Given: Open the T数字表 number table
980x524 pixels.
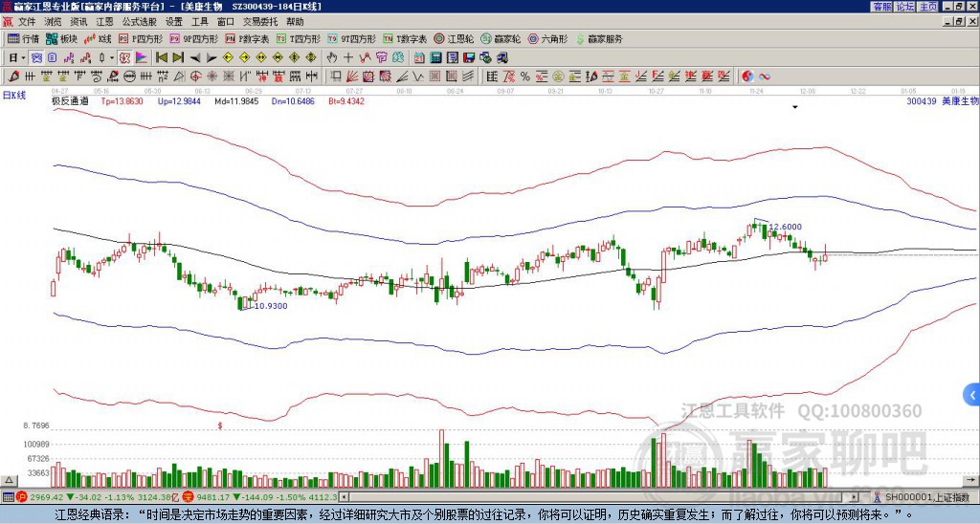Looking at the screenshot, I should 405,38.
